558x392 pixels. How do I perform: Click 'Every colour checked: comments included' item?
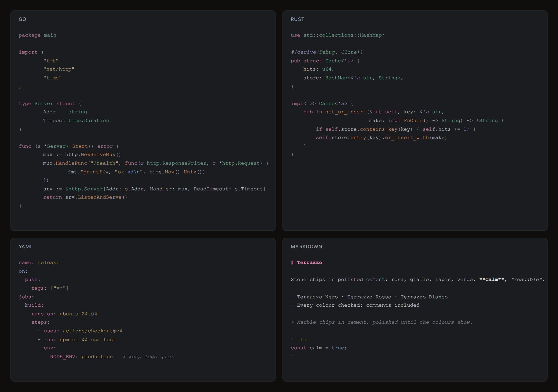tap(355, 305)
